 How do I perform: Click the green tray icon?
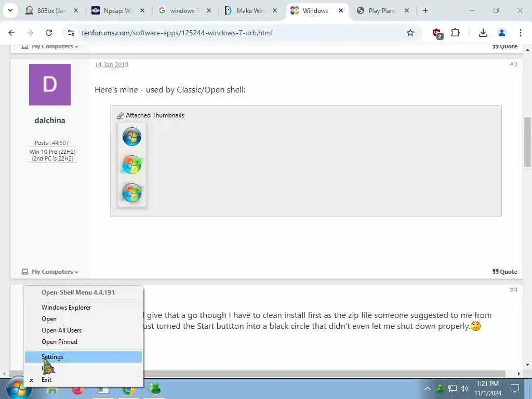[440, 389]
